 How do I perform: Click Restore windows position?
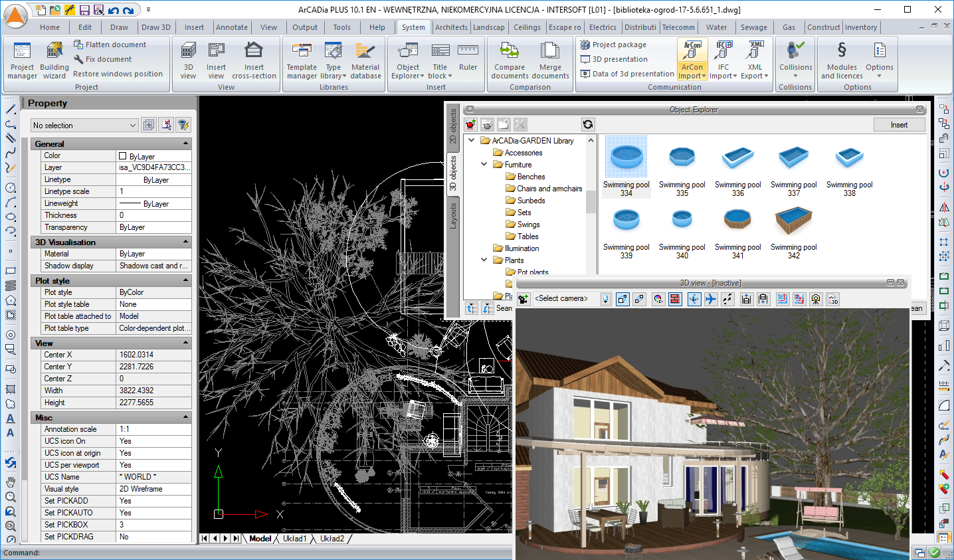tap(118, 74)
